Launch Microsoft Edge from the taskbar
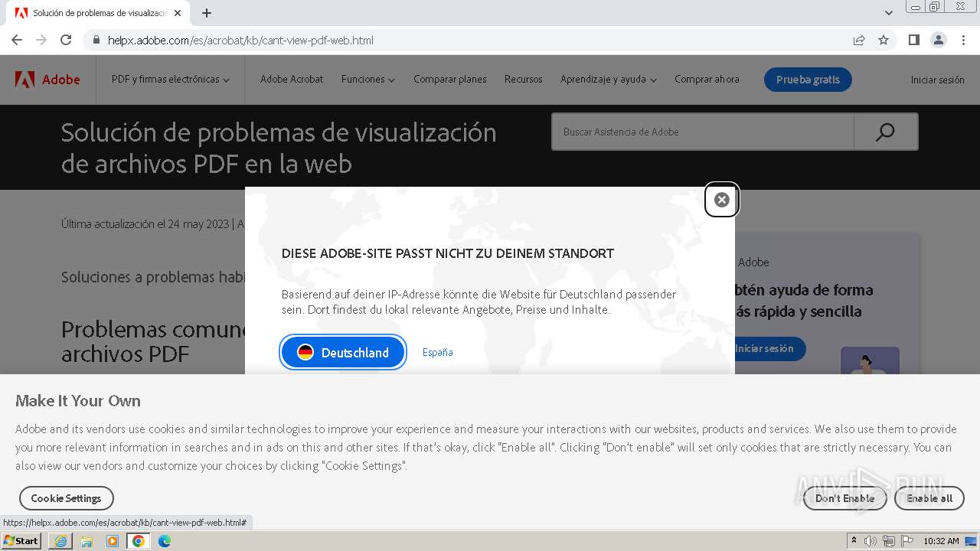Image resolution: width=980 pixels, height=551 pixels. tap(165, 541)
